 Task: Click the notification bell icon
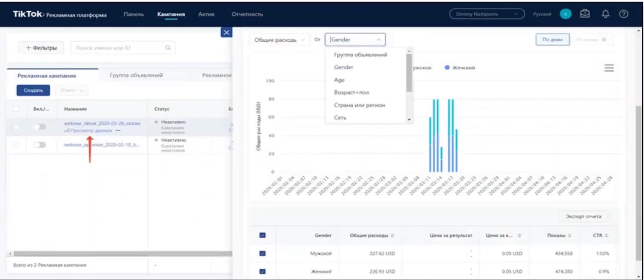(606, 14)
